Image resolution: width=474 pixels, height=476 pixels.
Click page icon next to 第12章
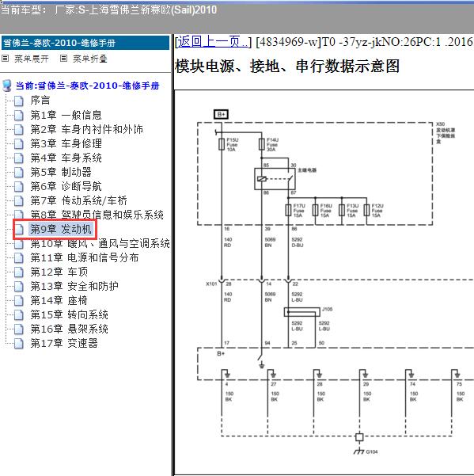(x=19, y=272)
